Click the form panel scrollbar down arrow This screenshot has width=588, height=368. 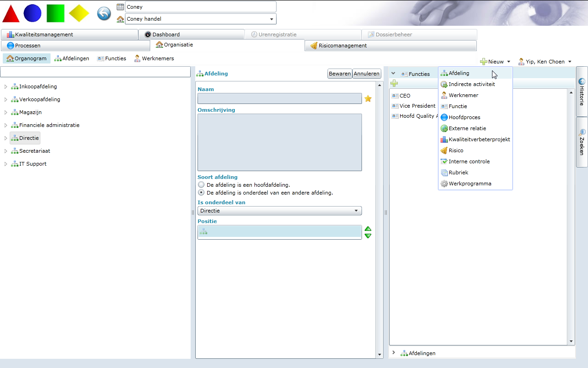pos(379,355)
